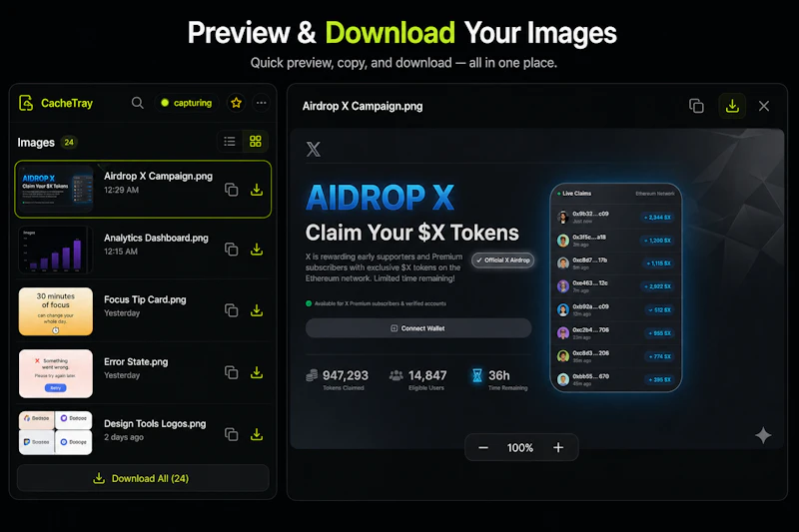Screen dimensions: 799x532
Task: Click the +2,344 $X claim amount
Action: coord(658,218)
